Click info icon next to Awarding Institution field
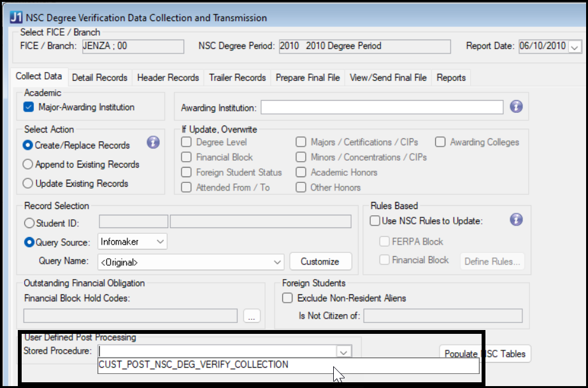 tap(516, 107)
